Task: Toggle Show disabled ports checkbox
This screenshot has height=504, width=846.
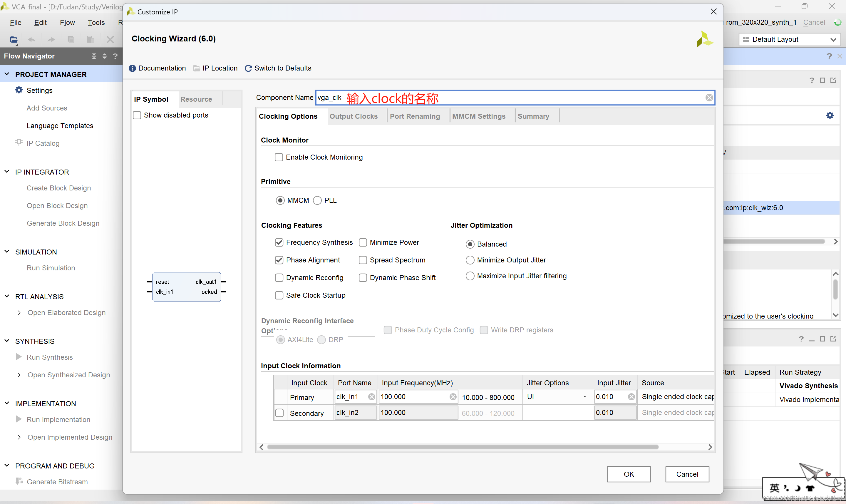Action: click(x=137, y=115)
